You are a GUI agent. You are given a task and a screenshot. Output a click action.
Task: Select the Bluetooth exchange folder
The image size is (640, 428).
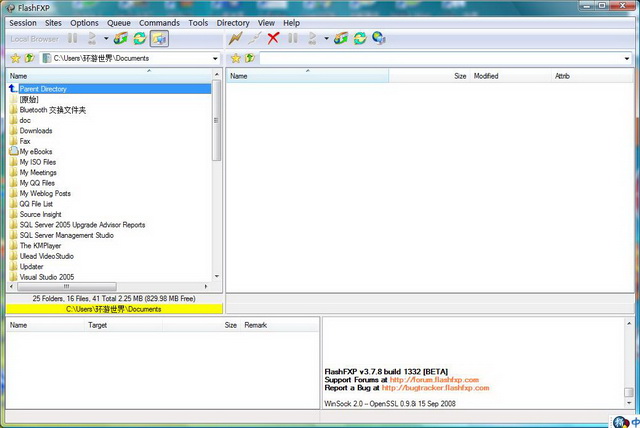(x=52, y=110)
